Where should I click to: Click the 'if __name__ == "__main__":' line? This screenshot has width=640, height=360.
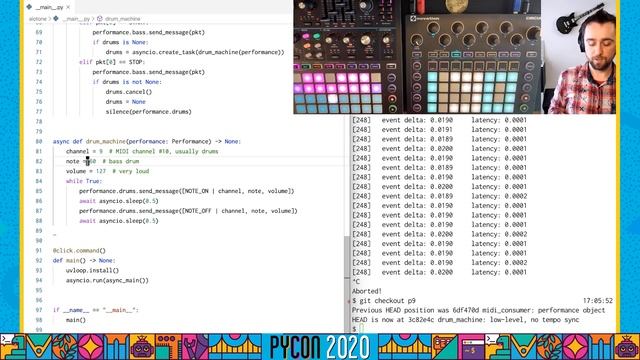96,310
